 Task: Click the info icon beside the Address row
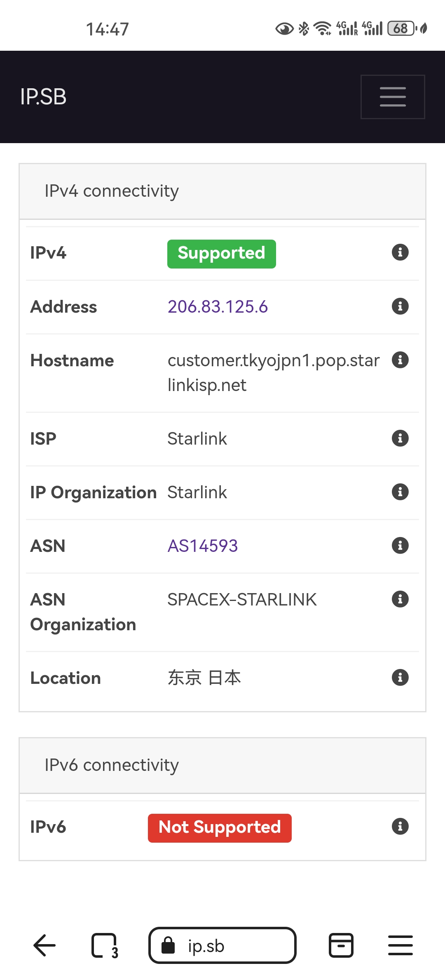[400, 306]
